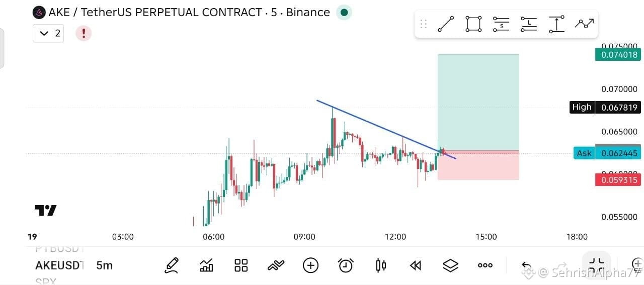Undo the last chart action

(526, 265)
